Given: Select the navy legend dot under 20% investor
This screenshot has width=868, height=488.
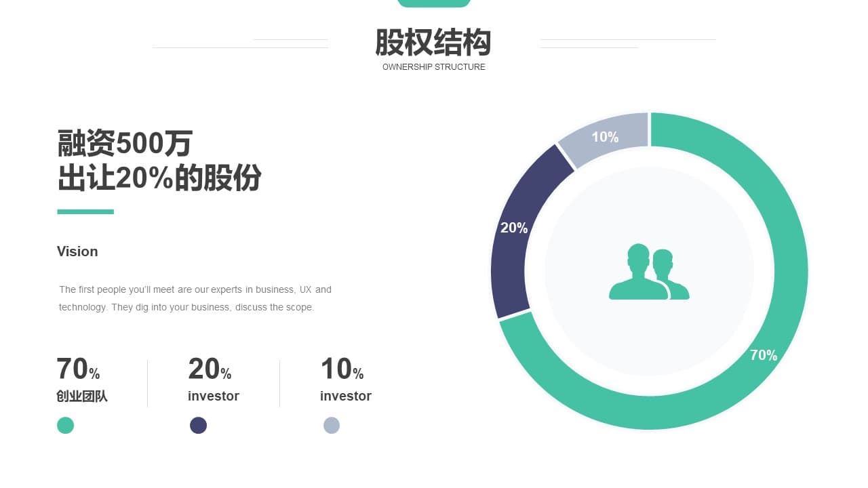Looking at the screenshot, I should (198, 426).
